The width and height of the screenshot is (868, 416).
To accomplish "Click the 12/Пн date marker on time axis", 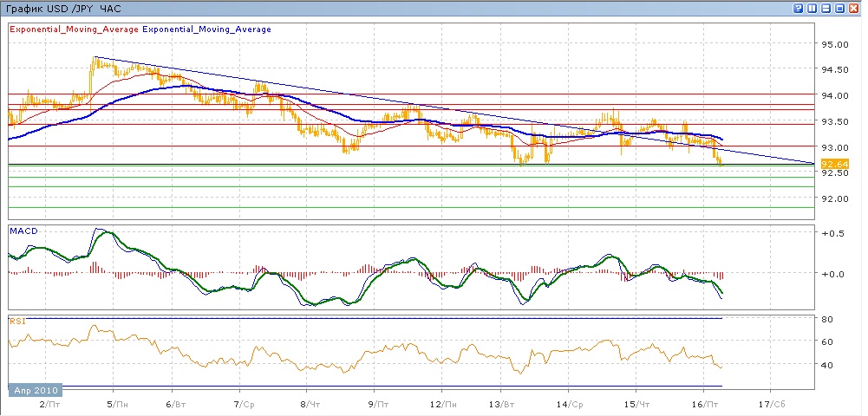I will 443,405.
